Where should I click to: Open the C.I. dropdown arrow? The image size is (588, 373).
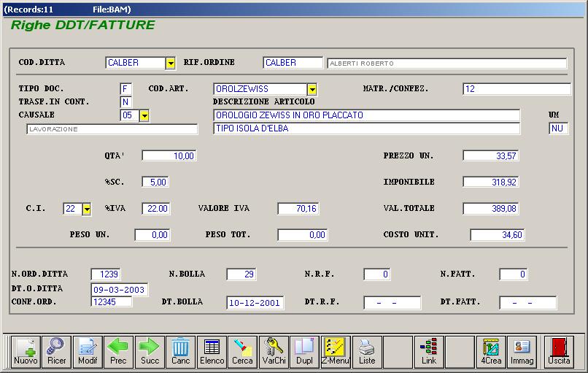87,209
